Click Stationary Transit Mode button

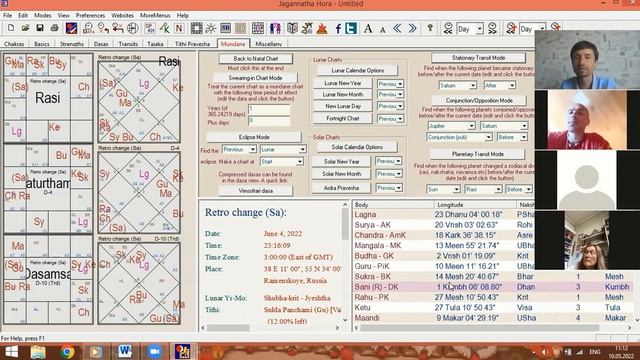pyautogui.click(x=478, y=58)
